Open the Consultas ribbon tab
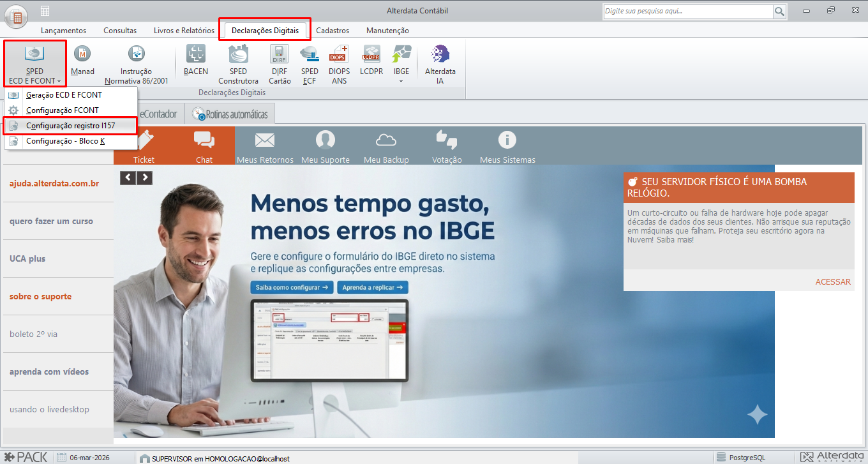This screenshot has height=464, width=868. coord(120,30)
